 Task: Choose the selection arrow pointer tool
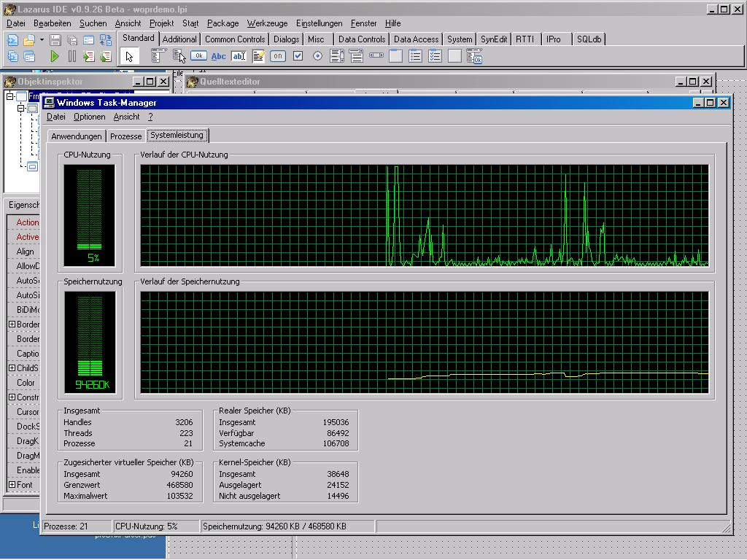pyautogui.click(x=129, y=57)
